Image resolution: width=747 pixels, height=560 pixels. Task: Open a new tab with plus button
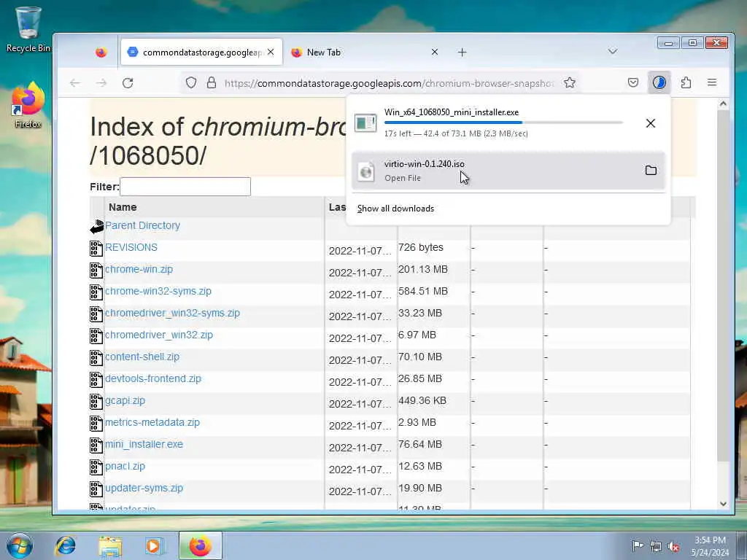coord(462,52)
